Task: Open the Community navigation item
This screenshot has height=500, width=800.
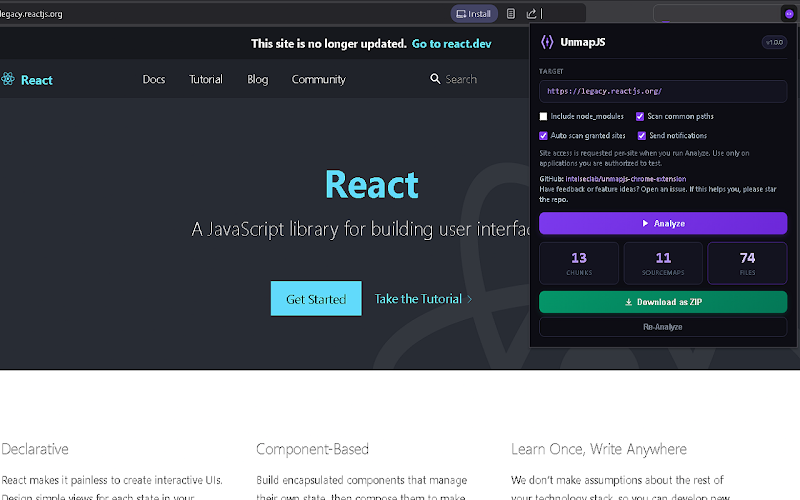Action: click(318, 79)
